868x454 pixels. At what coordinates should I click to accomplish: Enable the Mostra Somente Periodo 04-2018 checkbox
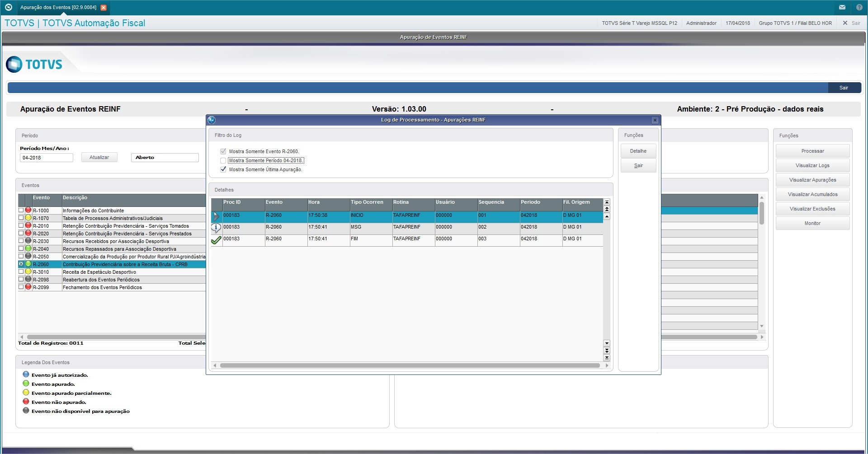pyautogui.click(x=223, y=160)
